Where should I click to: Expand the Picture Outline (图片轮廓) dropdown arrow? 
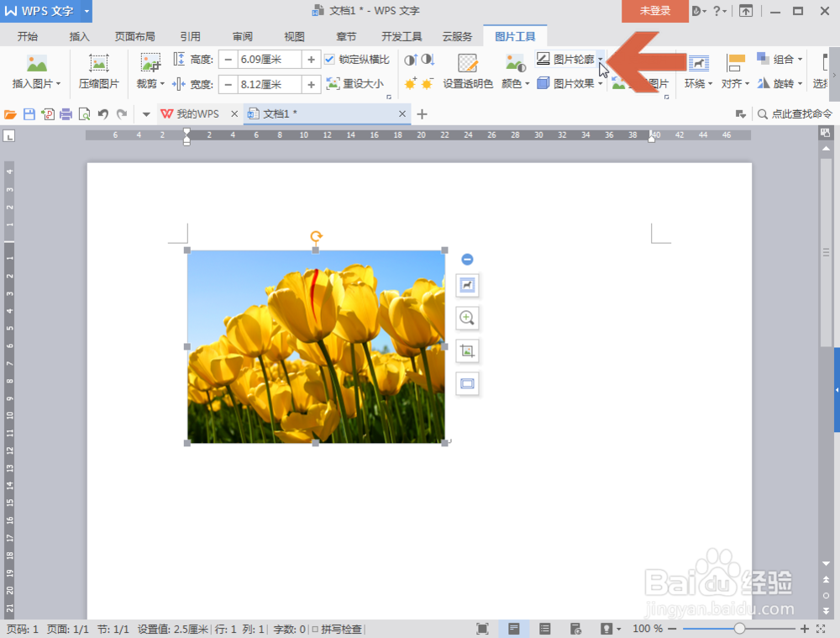click(601, 59)
